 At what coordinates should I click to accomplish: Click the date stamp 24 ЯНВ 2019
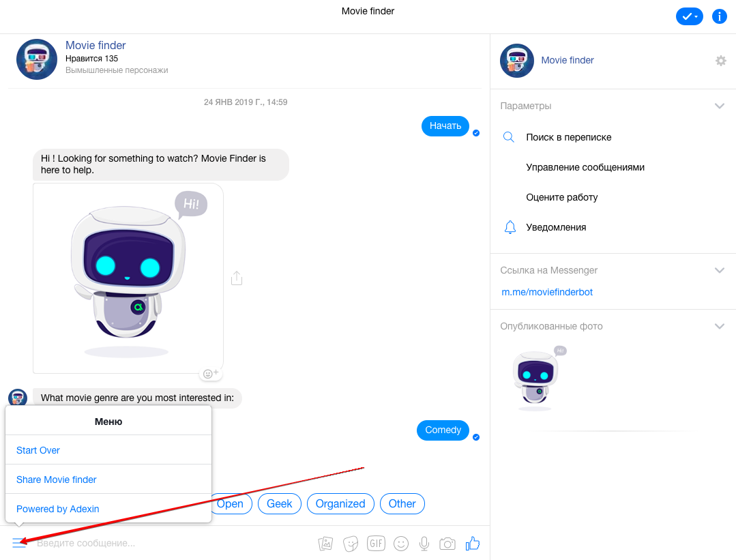(x=246, y=102)
